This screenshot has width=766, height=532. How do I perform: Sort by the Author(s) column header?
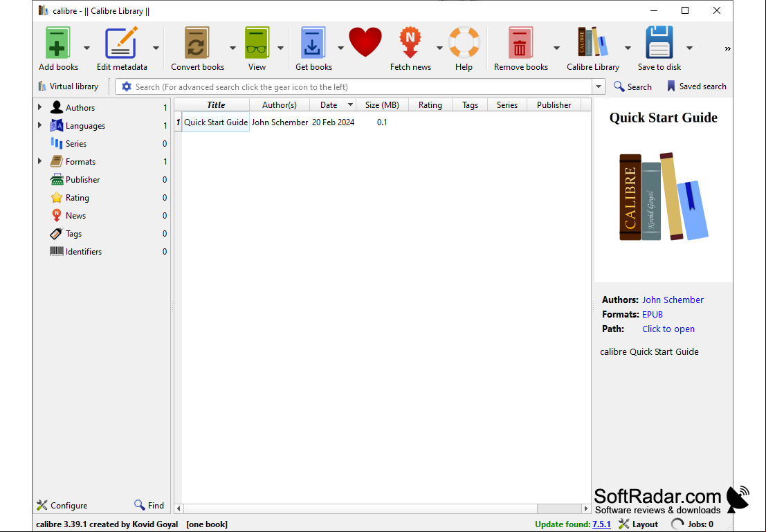tap(280, 105)
